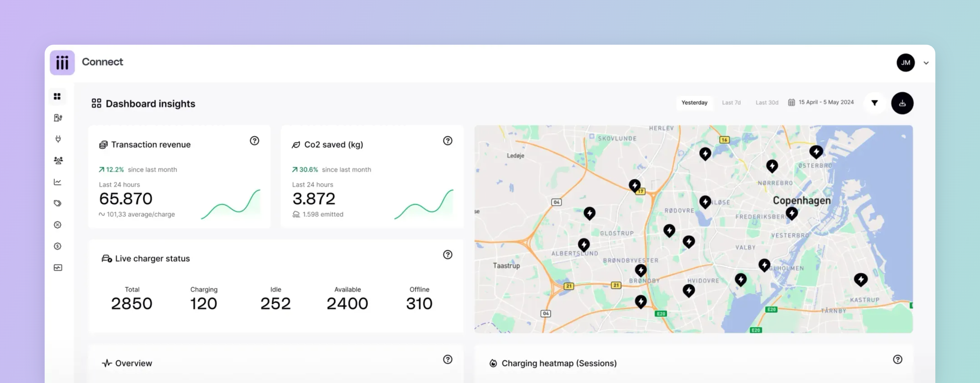Click the Dashboard insights heading
Image resolution: width=980 pixels, height=383 pixels.
coord(150,104)
